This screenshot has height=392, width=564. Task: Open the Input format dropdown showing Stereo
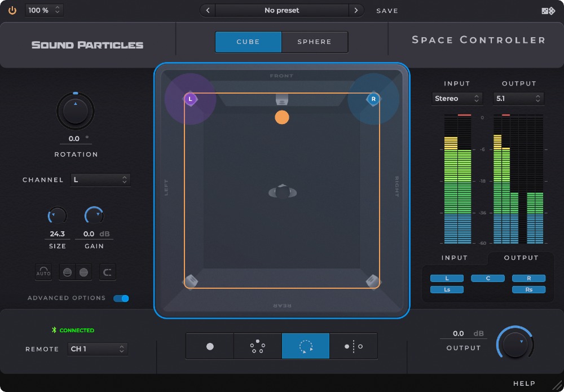point(457,98)
